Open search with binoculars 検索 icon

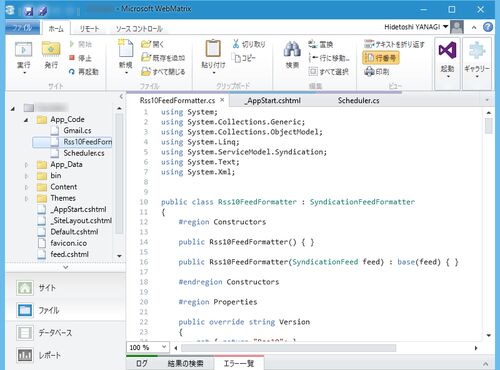click(292, 49)
